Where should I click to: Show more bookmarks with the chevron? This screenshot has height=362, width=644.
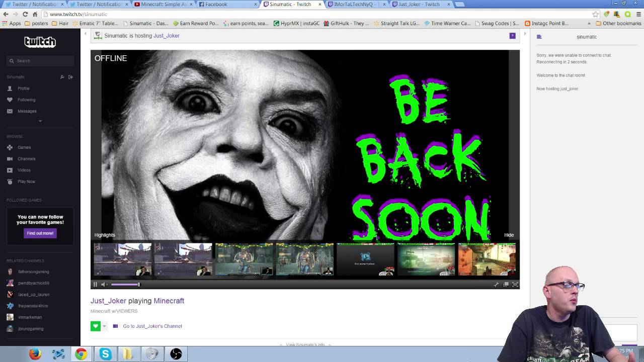coord(589,23)
